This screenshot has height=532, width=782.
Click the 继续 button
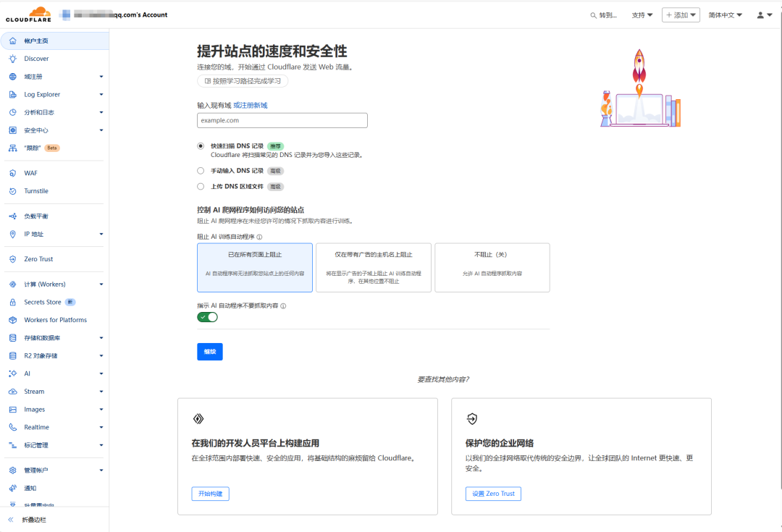click(x=209, y=351)
